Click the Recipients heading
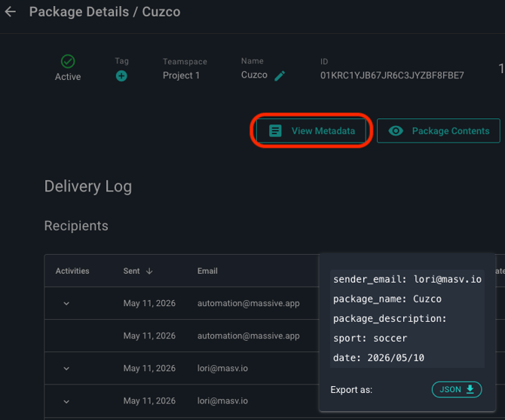Screen dimensions: 505x420 (76, 225)
